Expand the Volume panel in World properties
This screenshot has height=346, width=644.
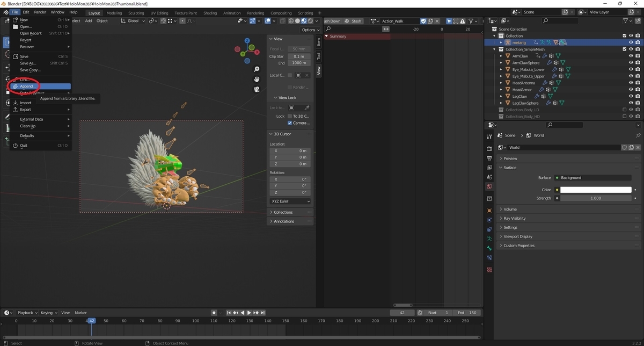(510, 209)
